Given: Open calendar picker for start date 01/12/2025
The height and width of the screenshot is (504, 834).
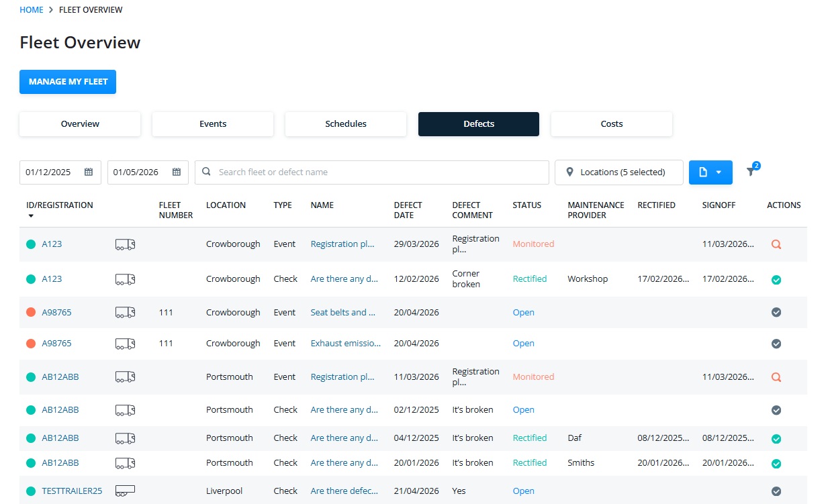Looking at the screenshot, I should click(x=89, y=172).
